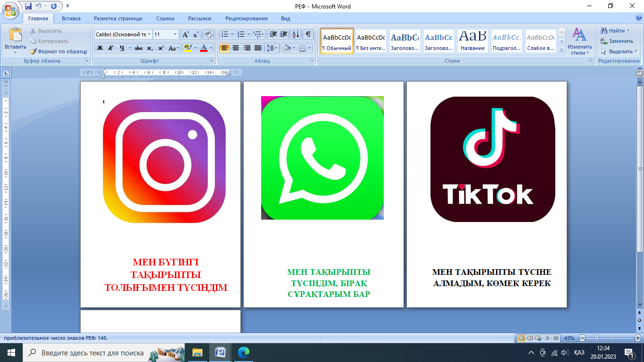644x362 pixels.
Task: Toggle justify text alignment
Action: [258, 48]
